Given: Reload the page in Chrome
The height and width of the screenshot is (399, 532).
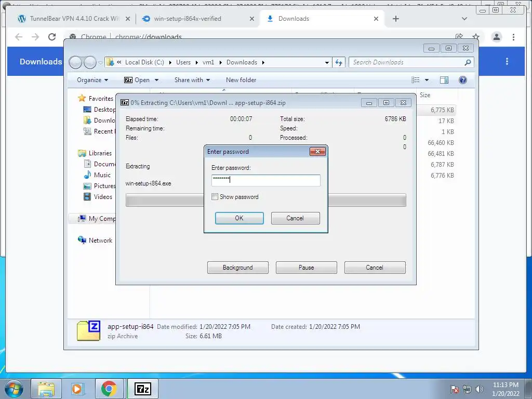Looking at the screenshot, I should [x=52, y=37].
